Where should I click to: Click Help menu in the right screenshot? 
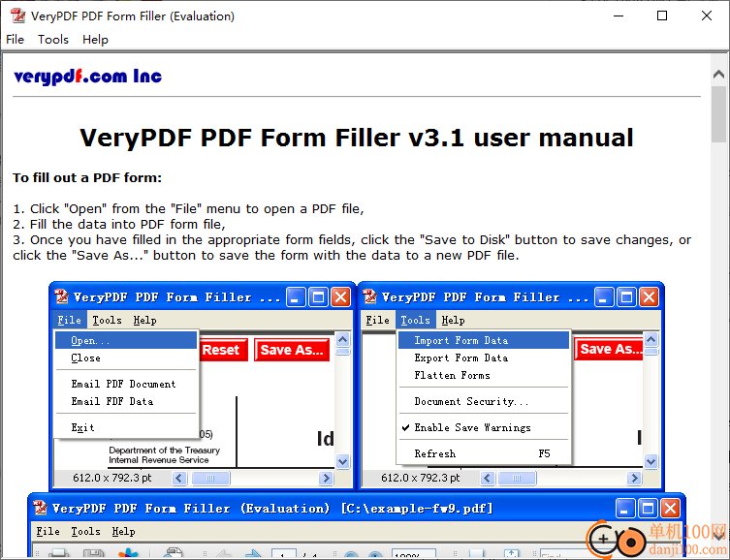[453, 320]
